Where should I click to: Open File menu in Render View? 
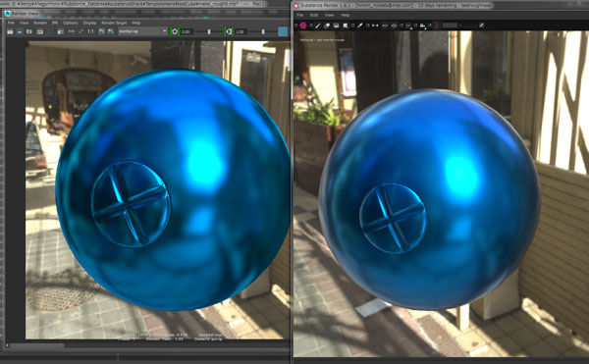point(11,23)
